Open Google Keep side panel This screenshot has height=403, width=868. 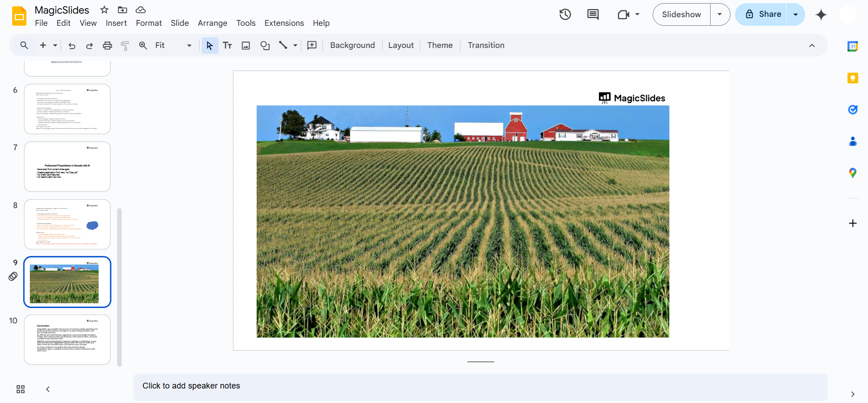click(x=853, y=78)
